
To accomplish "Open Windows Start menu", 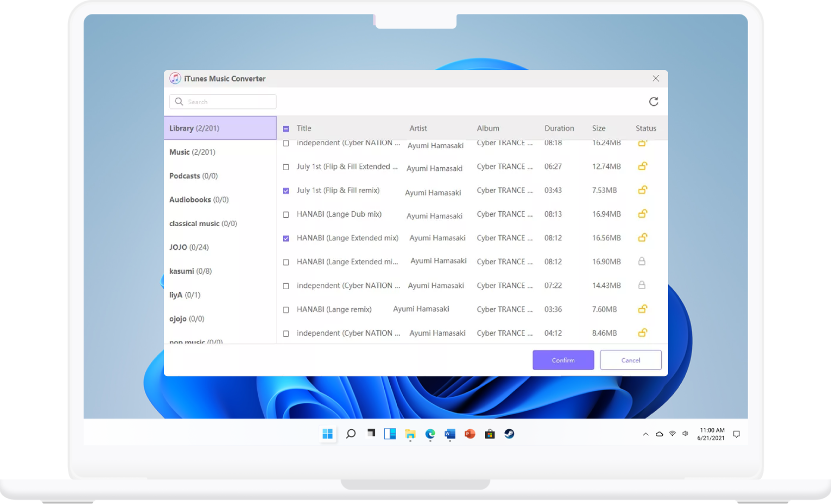I will tap(328, 434).
